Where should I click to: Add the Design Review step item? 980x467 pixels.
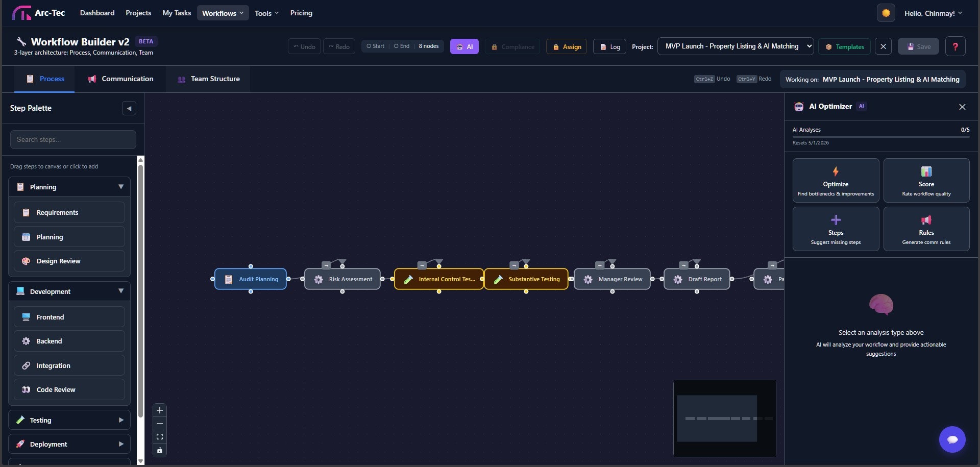[69, 261]
